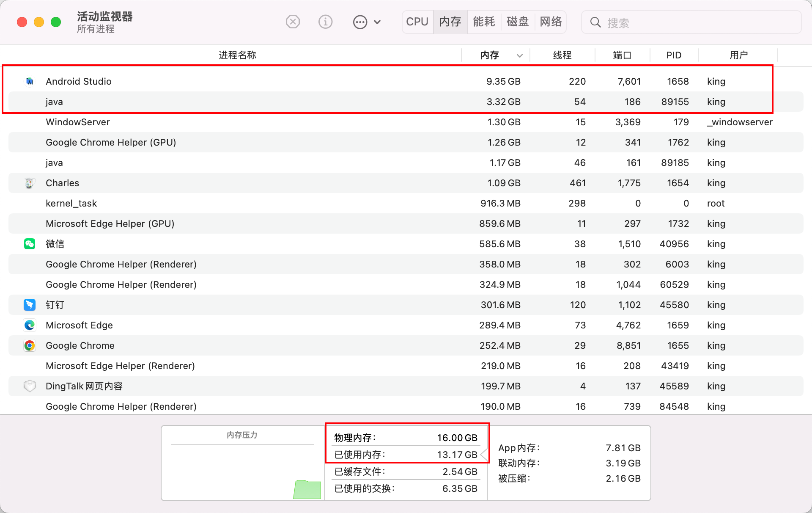
Task: Click the 已使用内存 13.17 GB value
Action: pos(457,455)
